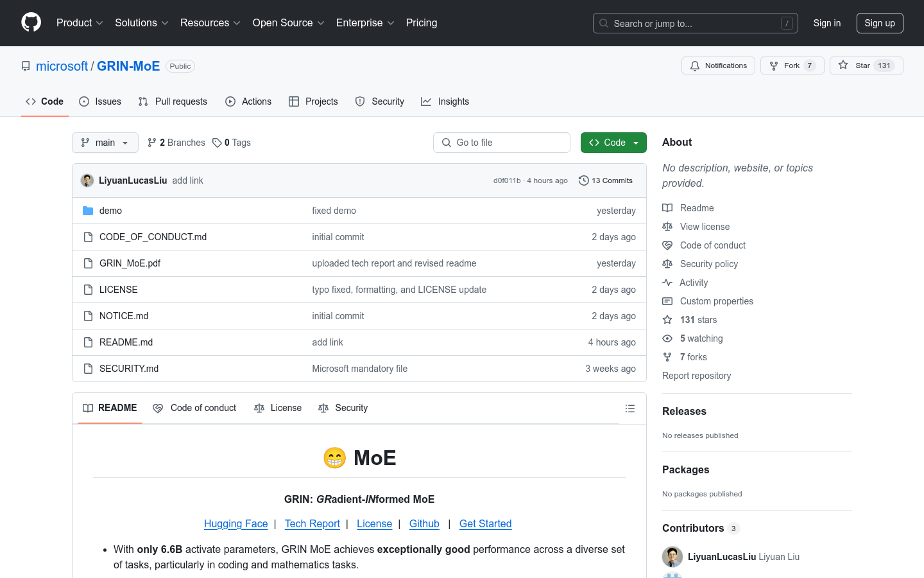
Task: Click the Activity pulse icon
Action: (667, 283)
